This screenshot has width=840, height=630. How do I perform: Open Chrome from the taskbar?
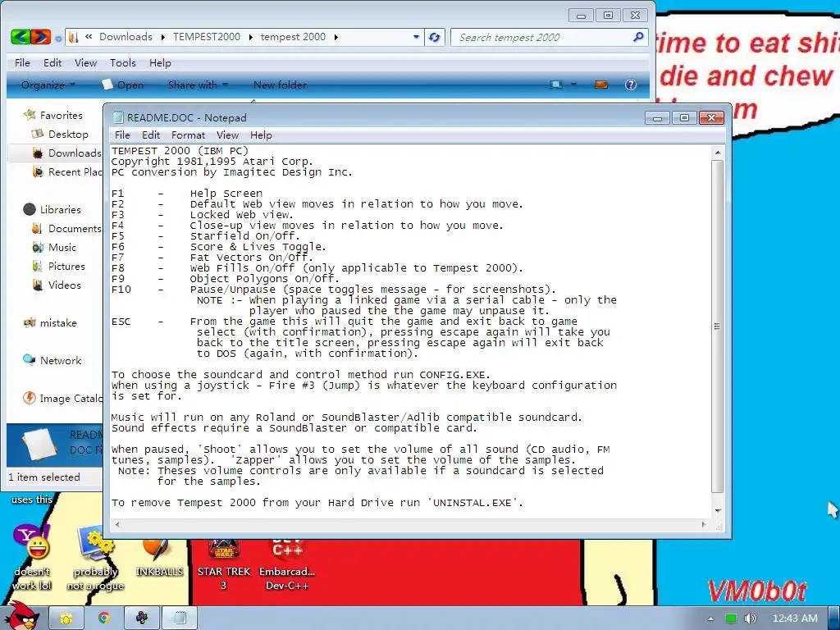(x=104, y=619)
